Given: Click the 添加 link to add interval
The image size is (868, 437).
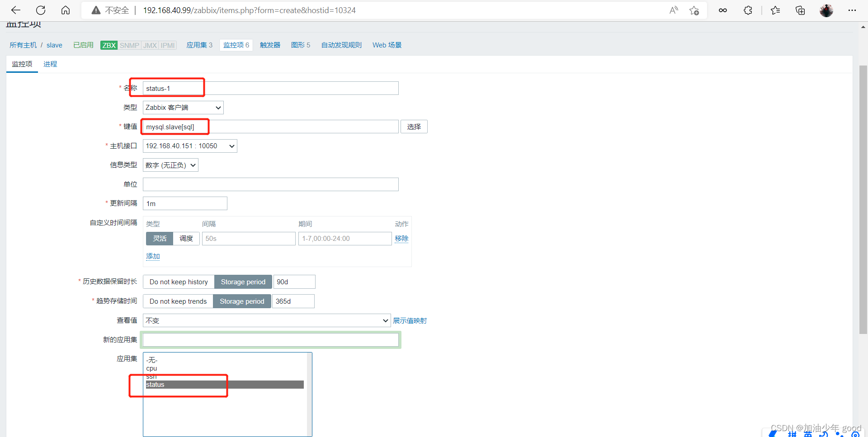Looking at the screenshot, I should pyautogui.click(x=153, y=256).
